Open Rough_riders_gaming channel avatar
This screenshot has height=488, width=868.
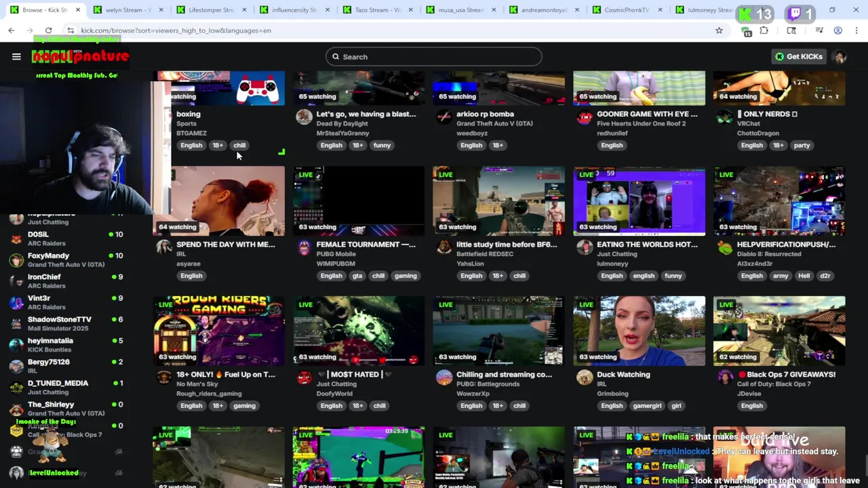coord(163,378)
